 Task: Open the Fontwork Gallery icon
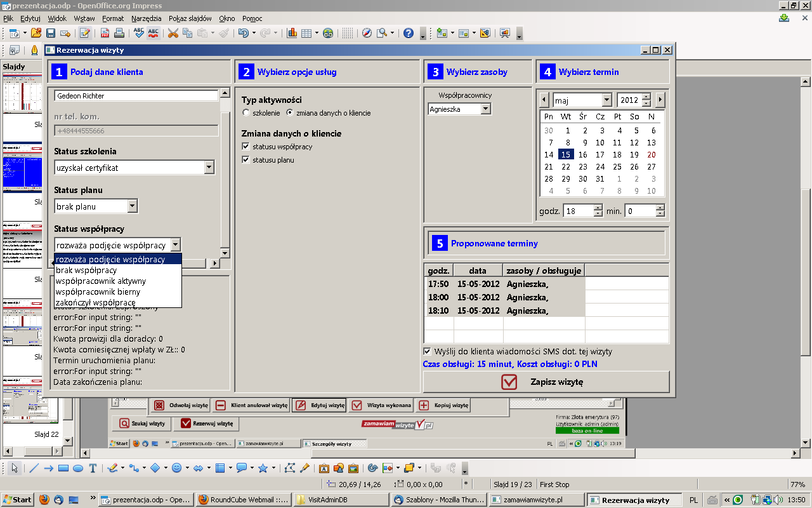[324, 468]
